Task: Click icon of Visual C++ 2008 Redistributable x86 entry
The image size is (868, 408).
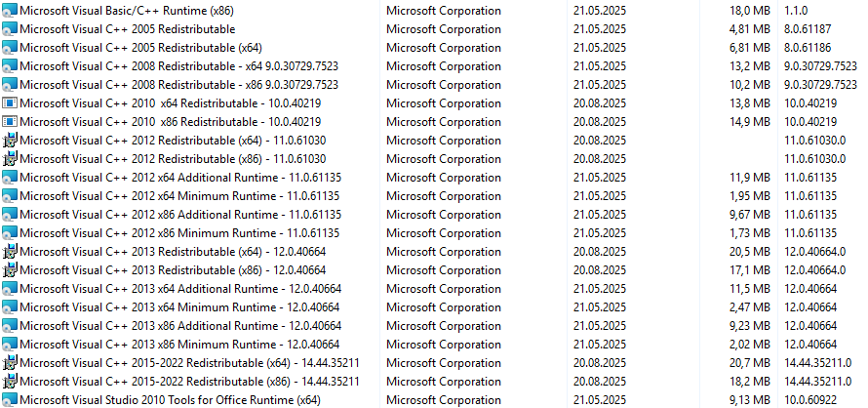Action: point(10,85)
